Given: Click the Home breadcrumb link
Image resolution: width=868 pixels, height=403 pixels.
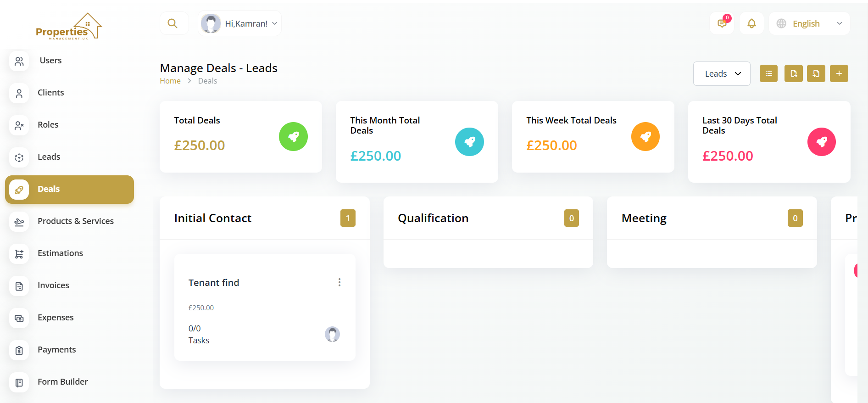Looking at the screenshot, I should [170, 81].
